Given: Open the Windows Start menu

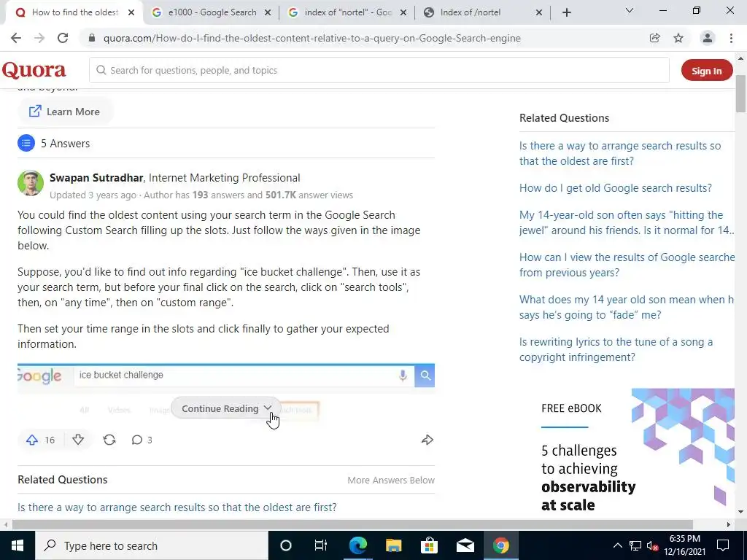Looking at the screenshot, I should tap(18, 545).
